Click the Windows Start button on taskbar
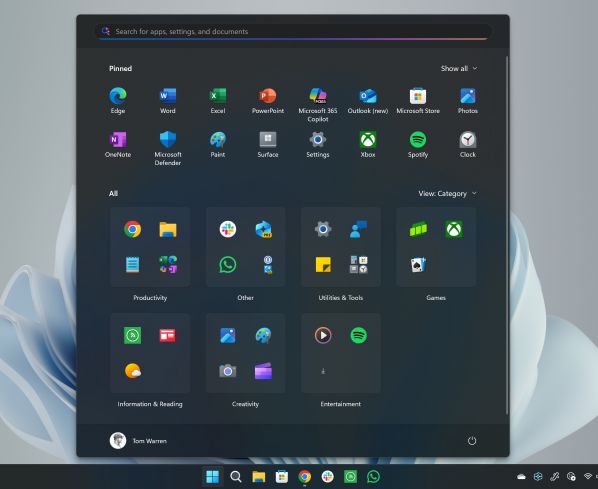Viewport: 598px width, 489px height. click(x=212, y=476)
